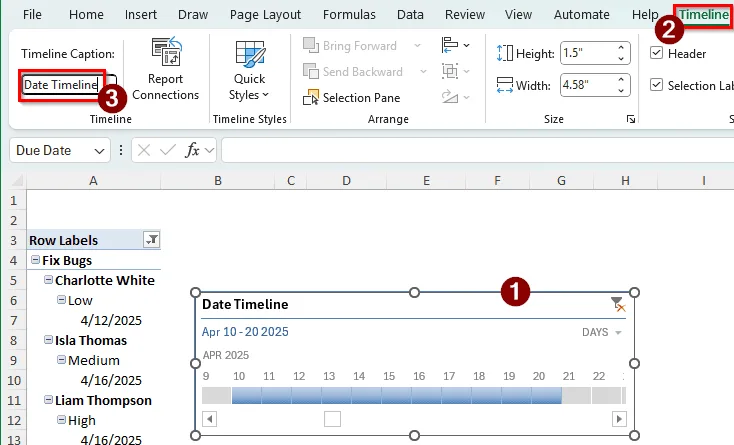Image resolution: width=734 pixels, height=445 pixels.
Task: Collapse the Liam Thompson group
Action: pyautogui.click(x=48, y=400)
